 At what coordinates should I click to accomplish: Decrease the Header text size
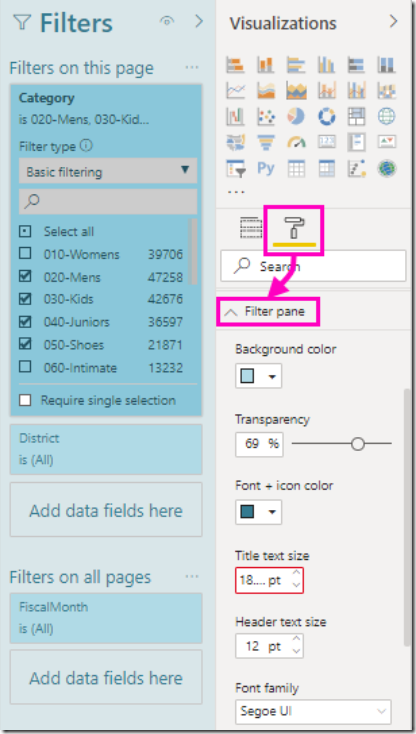[x=296, y=651]
